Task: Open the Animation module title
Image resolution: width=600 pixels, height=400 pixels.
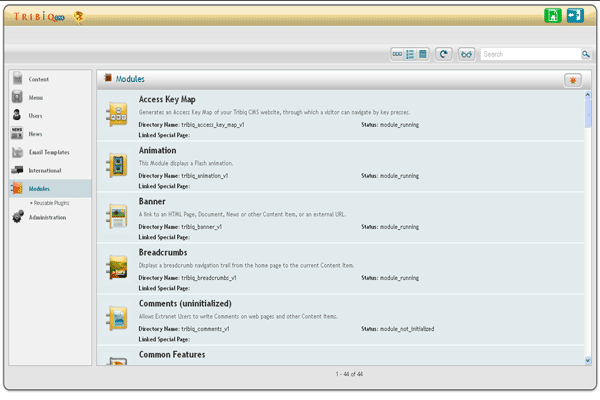Action: click(x=157, y=150)
